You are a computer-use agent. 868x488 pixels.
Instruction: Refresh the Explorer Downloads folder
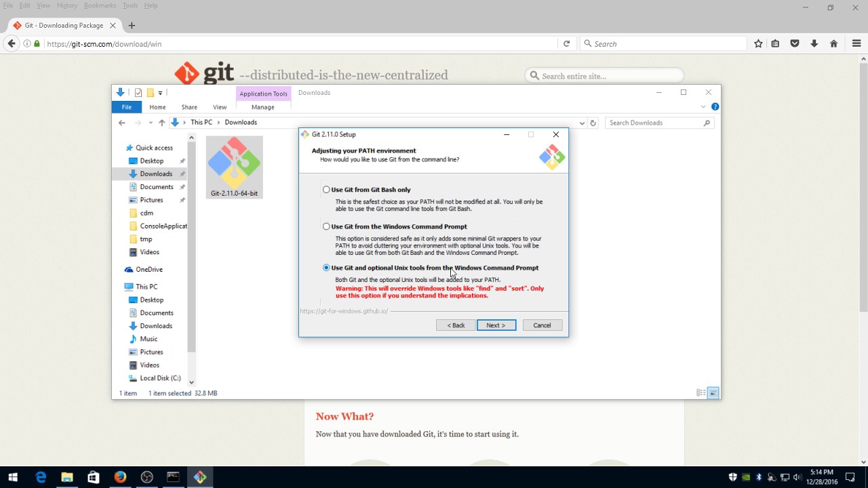pos(593,123)
